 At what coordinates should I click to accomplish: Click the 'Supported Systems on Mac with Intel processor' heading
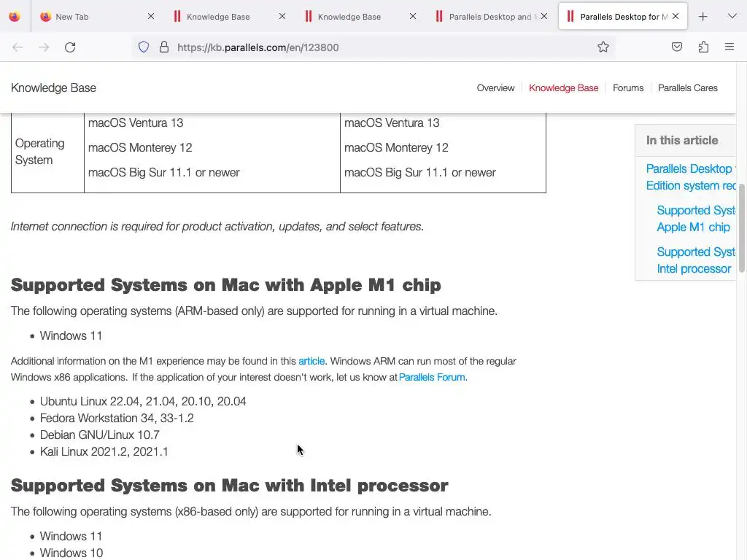click(229, 486)
